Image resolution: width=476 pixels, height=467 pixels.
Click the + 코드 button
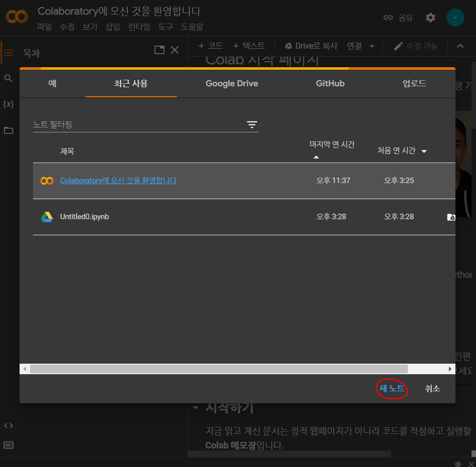click(x=210, y=46)
